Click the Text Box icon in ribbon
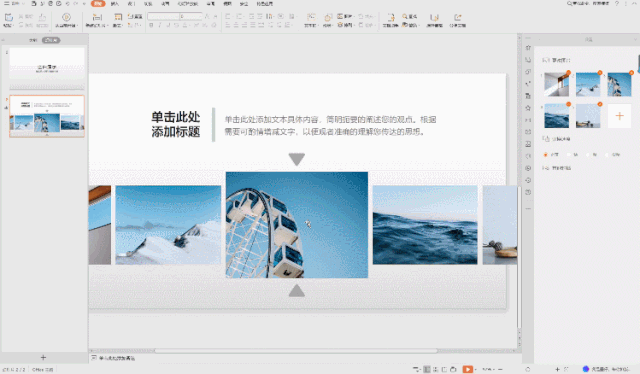Screen dimensions: 640x374 311,17
